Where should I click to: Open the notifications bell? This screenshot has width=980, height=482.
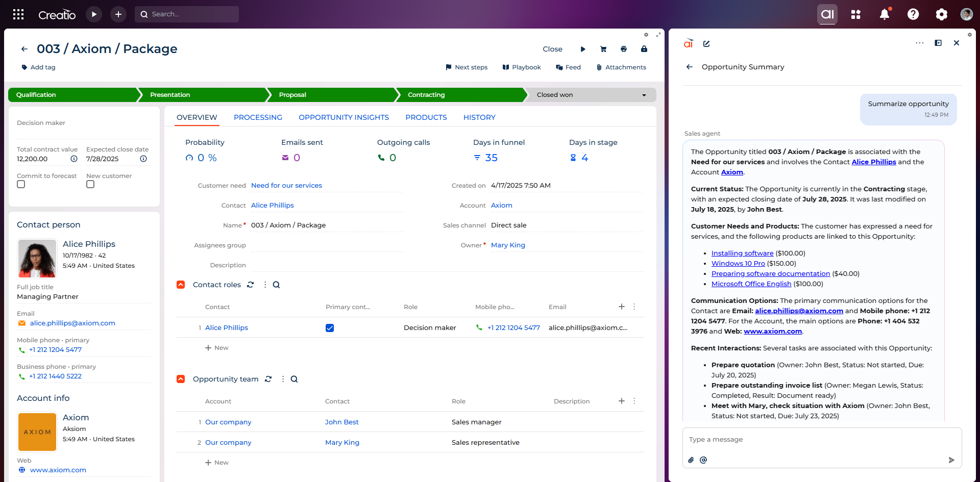[885, 14]
